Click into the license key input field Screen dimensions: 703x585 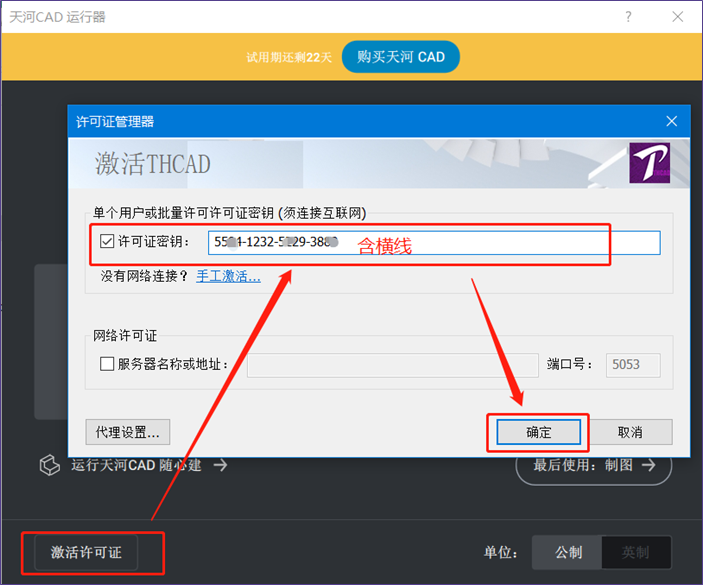[434, 243]
